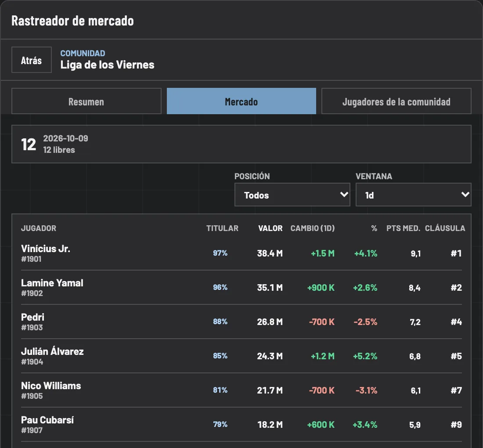Click the 96% titular value
The image size is (483, 448).
click(x=220, y=287)
